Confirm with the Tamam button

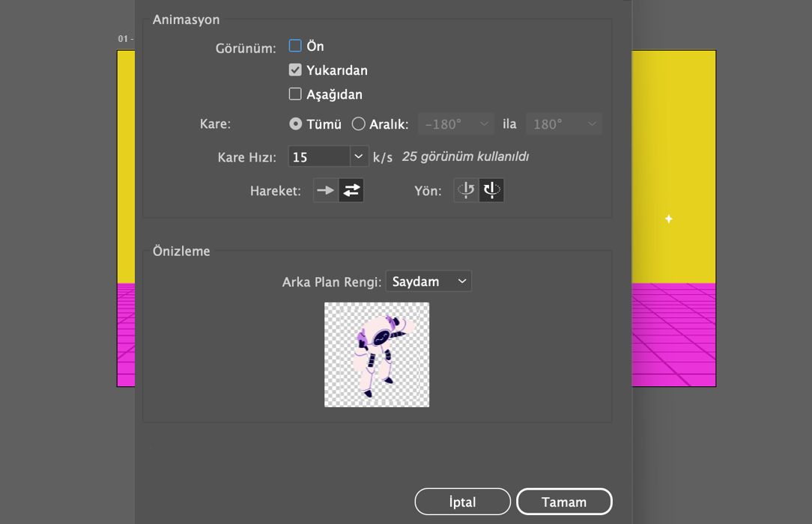pyautogui.click(x=564, y=502)
